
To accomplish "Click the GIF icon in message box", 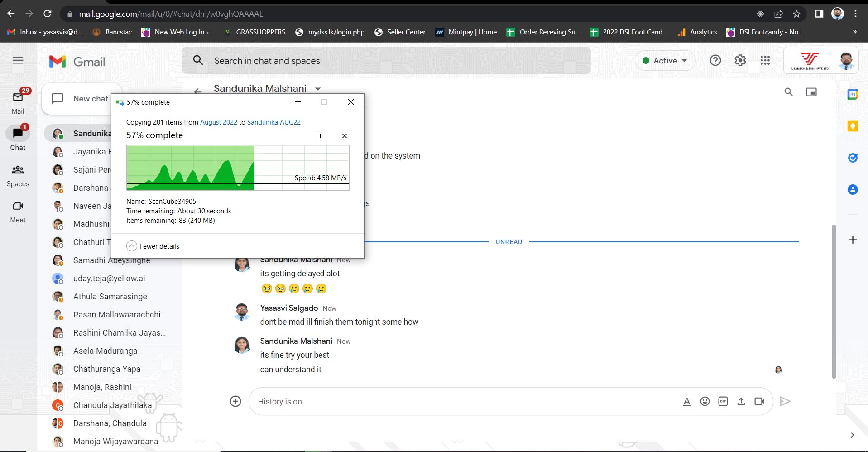I will [x=723, y=401].
